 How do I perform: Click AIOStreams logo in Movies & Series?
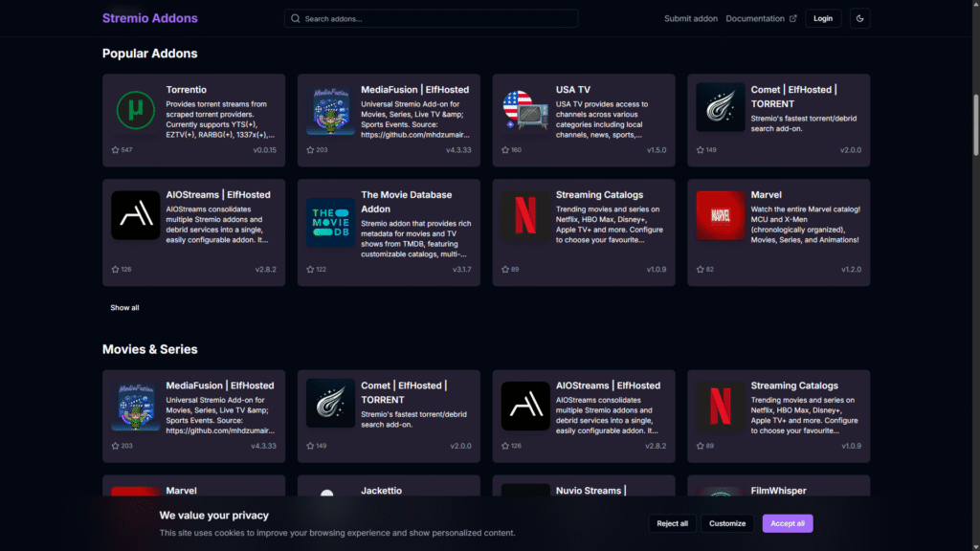[x=525, y=406]
